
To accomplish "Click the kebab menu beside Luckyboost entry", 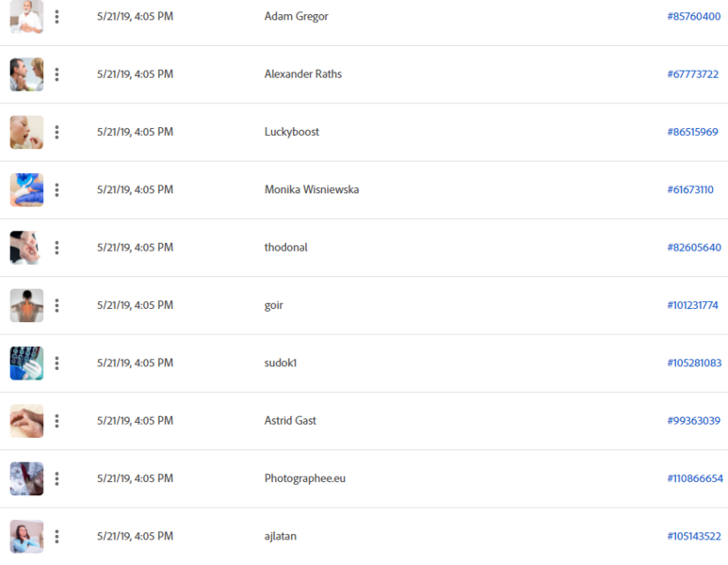I will pyautogui.click(x=57, y=132).
